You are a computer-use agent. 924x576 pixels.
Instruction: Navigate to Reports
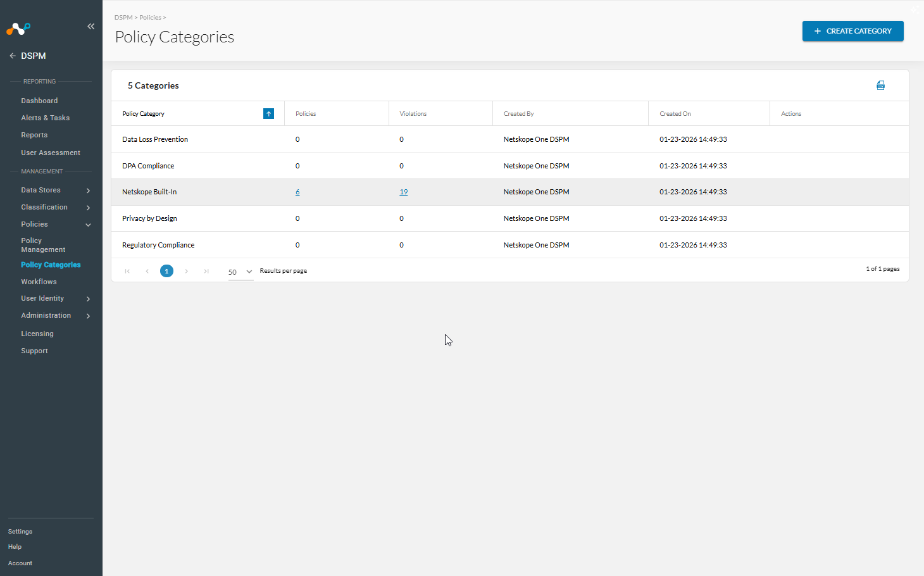[34, 135]
